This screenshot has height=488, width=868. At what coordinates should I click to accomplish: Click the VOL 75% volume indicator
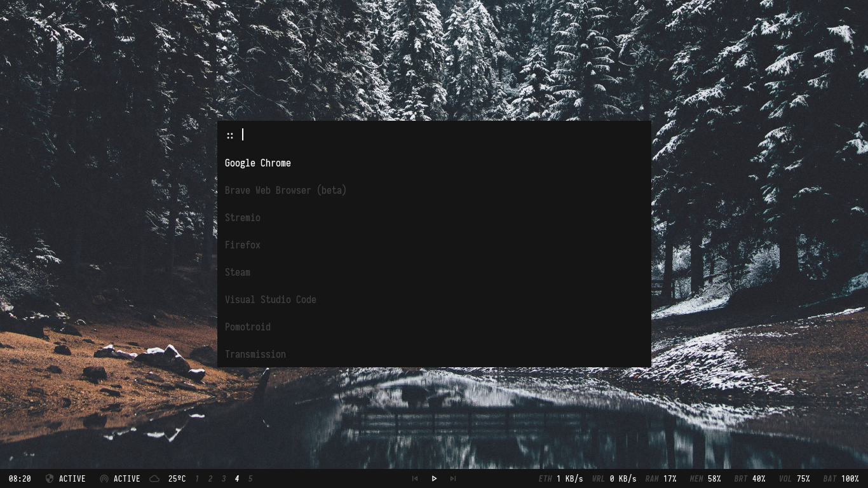794,478
